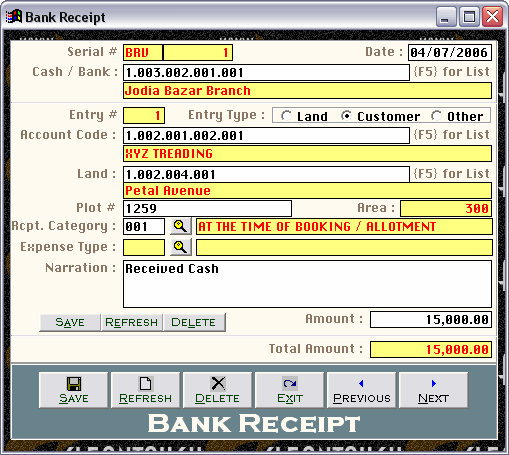Go to Next record with right arrow button
Viewport: 509px width, 455px height.
(433, 390)
